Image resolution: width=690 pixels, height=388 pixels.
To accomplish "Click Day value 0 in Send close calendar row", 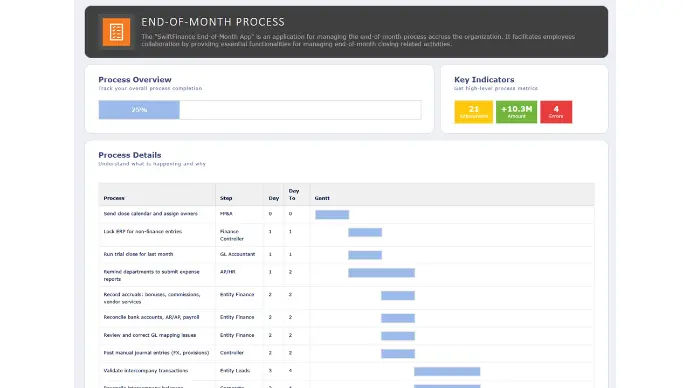I will coord(270,214).
